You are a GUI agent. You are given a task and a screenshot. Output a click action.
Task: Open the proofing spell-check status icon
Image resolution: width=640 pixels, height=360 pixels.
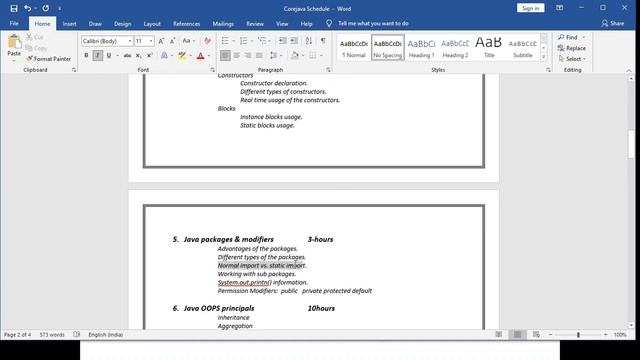pyautogui.click(x=77, y=335)
